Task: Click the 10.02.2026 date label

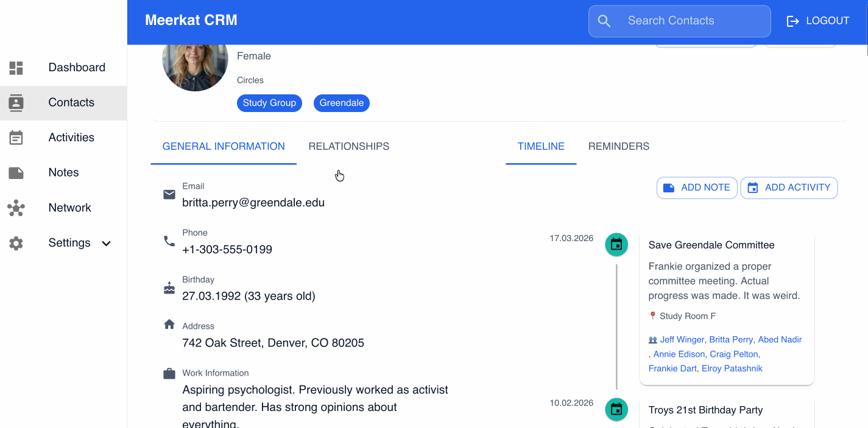Action: tap(571, 403)
